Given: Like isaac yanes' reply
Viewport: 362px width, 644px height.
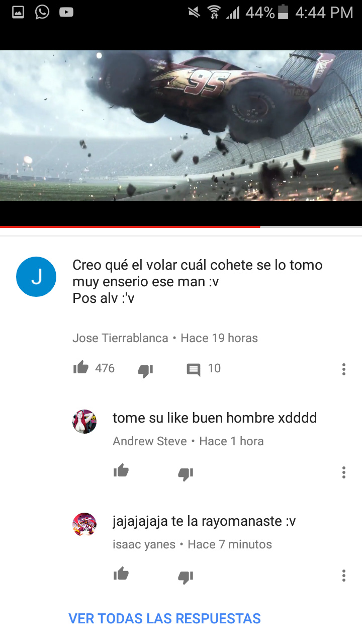Looking at the screenshot, I should [121, 574].
